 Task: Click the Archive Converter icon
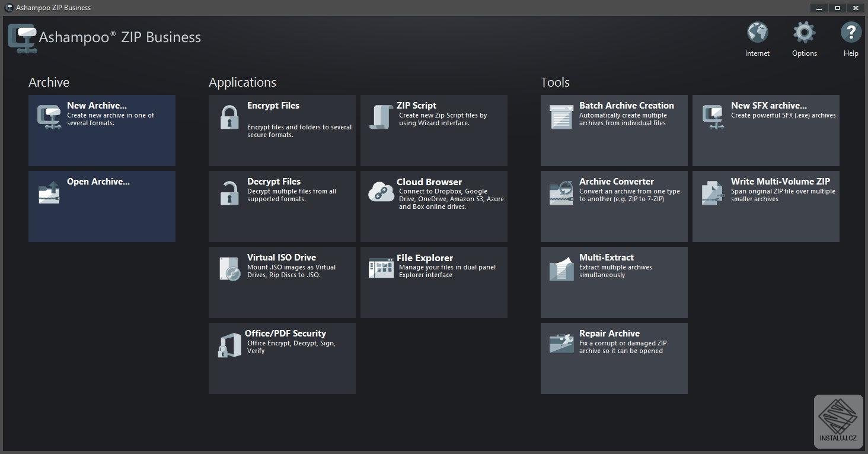[x=561, y=193]
